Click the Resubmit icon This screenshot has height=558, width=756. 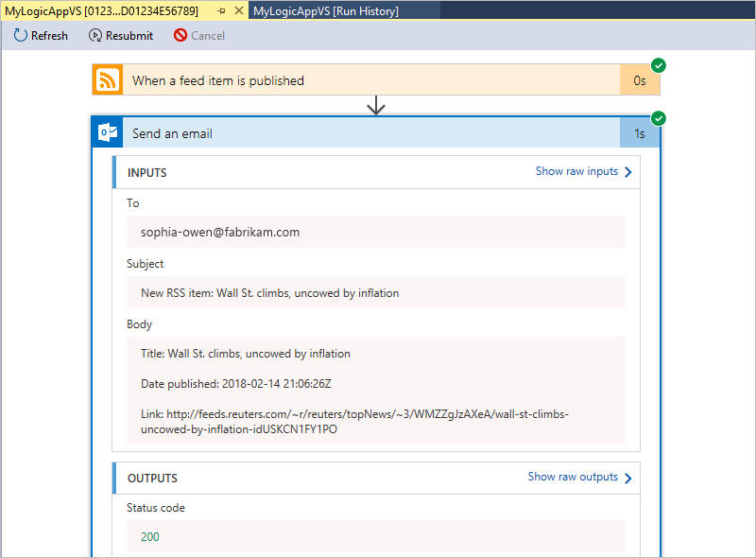point(94,35)
